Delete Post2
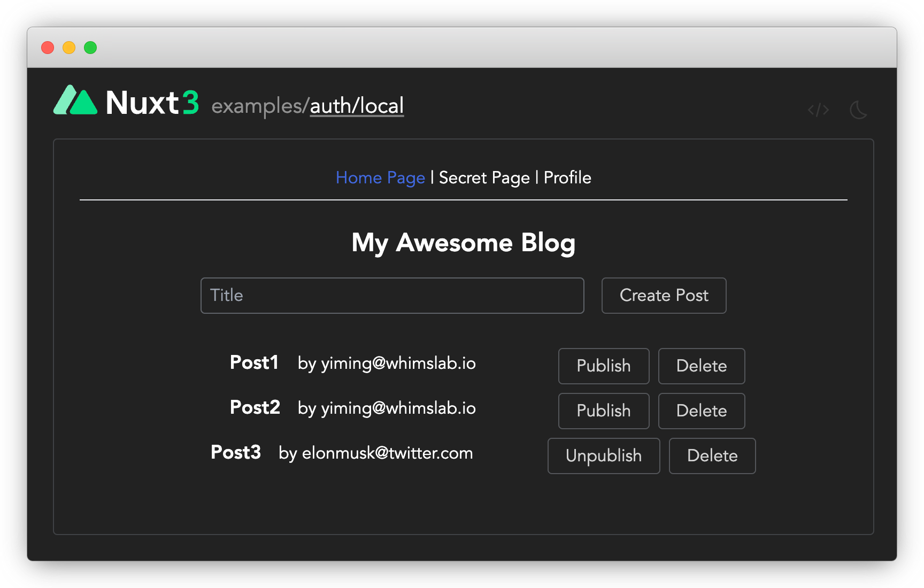 click(701, 411)
